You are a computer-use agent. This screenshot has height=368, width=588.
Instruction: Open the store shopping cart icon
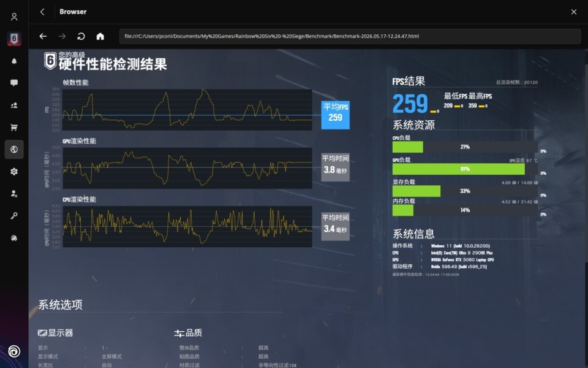point(14,128)
